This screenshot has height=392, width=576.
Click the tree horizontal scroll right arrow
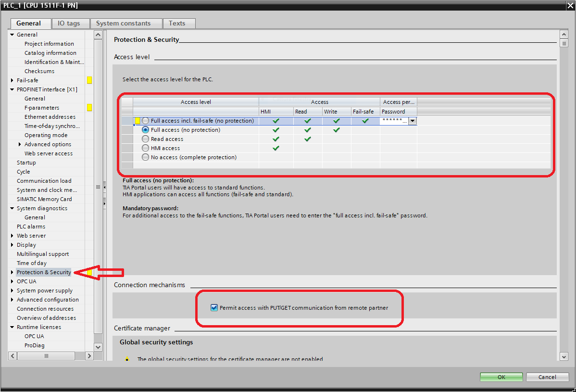tap(89, 355)
